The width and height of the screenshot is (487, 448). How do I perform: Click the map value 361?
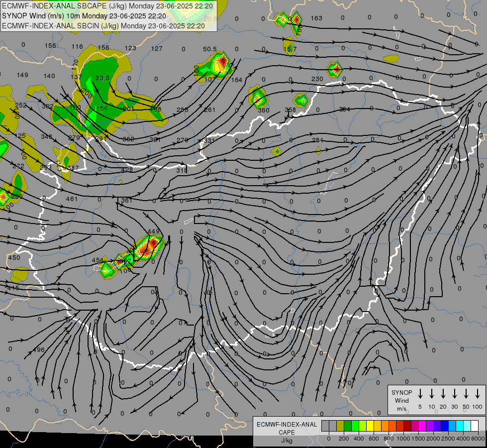[127, 200]
